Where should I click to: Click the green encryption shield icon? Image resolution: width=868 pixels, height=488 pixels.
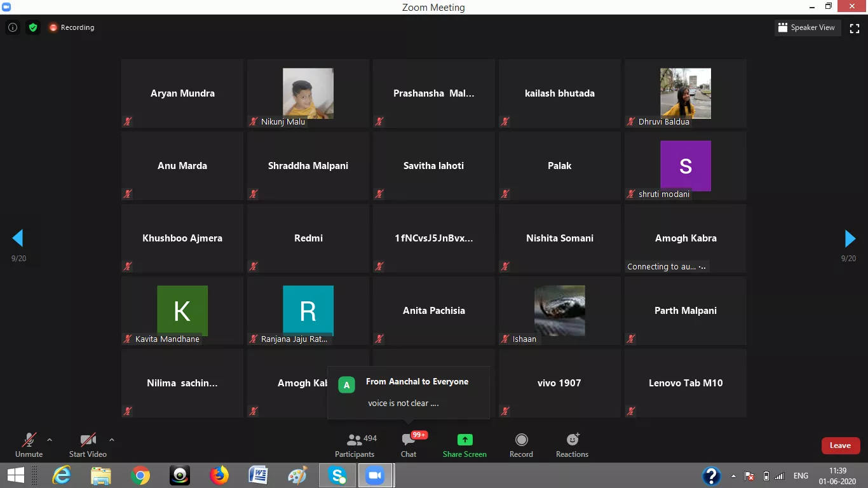[33, 27]
